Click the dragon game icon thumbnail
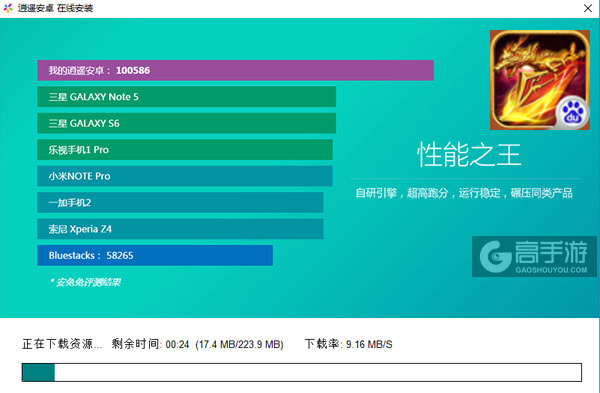This screenshot has height=393, width=600. pyautogui.click(x=540, y=80)
